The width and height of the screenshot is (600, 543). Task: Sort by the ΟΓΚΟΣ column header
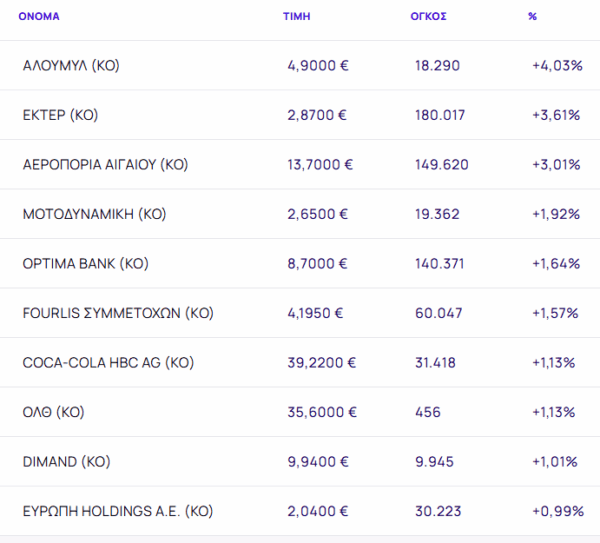428,16
